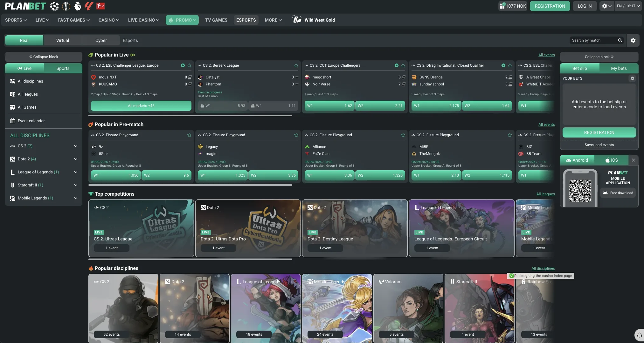Switch to the My bets tab
The image size is (644, 343).
coord(619,68)
